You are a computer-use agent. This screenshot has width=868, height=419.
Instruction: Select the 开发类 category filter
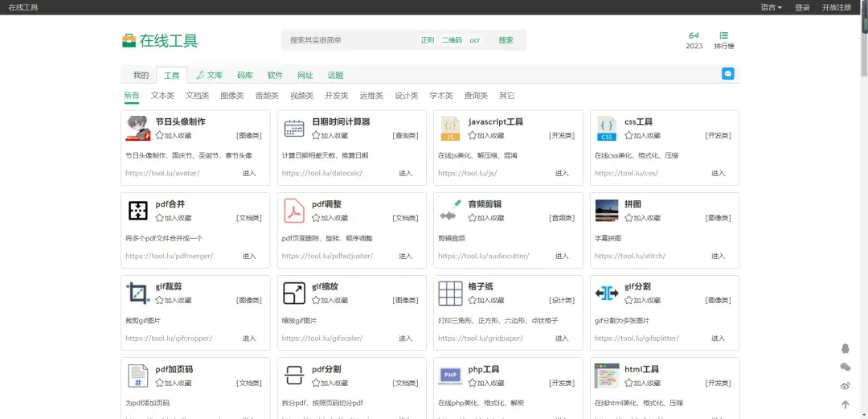coord(336,96)
